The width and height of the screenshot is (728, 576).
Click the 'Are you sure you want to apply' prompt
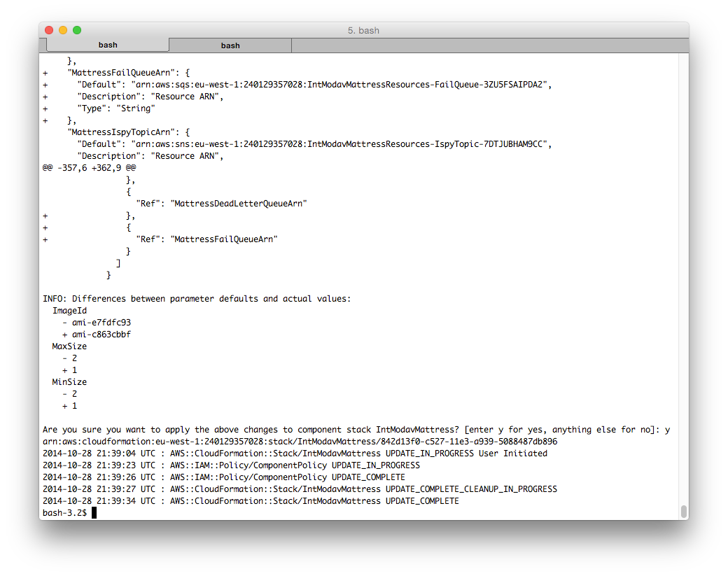[x=356, y=430]
